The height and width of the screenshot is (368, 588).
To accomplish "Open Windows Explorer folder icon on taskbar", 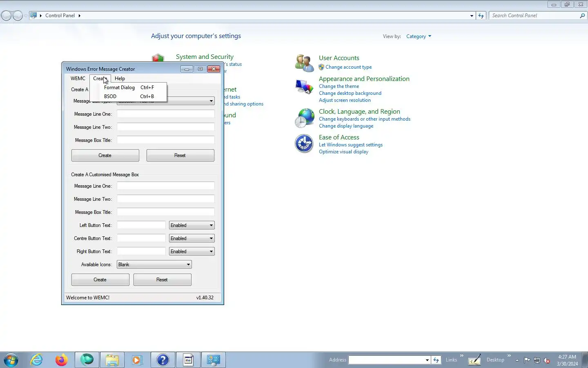I will pos(112,360).
